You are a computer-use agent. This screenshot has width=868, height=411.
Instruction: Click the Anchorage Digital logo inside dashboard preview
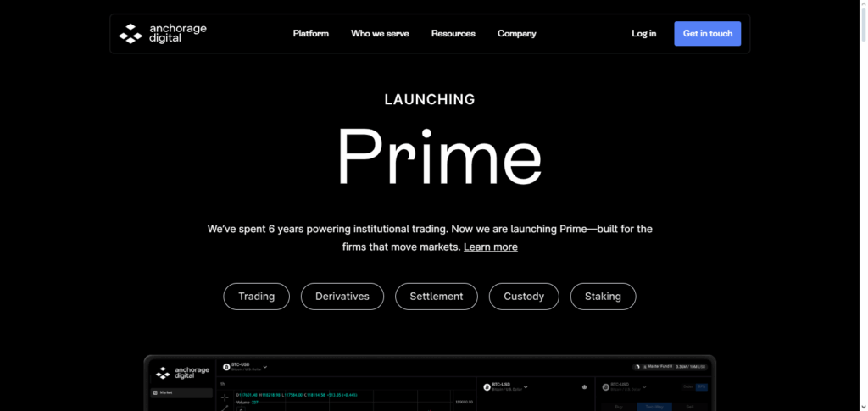pyautogui.click(x=182, y=373)
